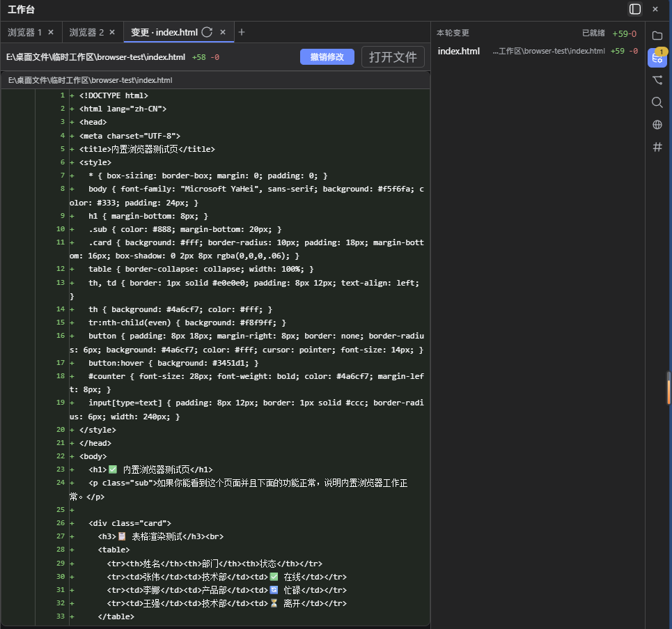Click the .sub color CSS line
672x629 pixels.
(185, 229)
